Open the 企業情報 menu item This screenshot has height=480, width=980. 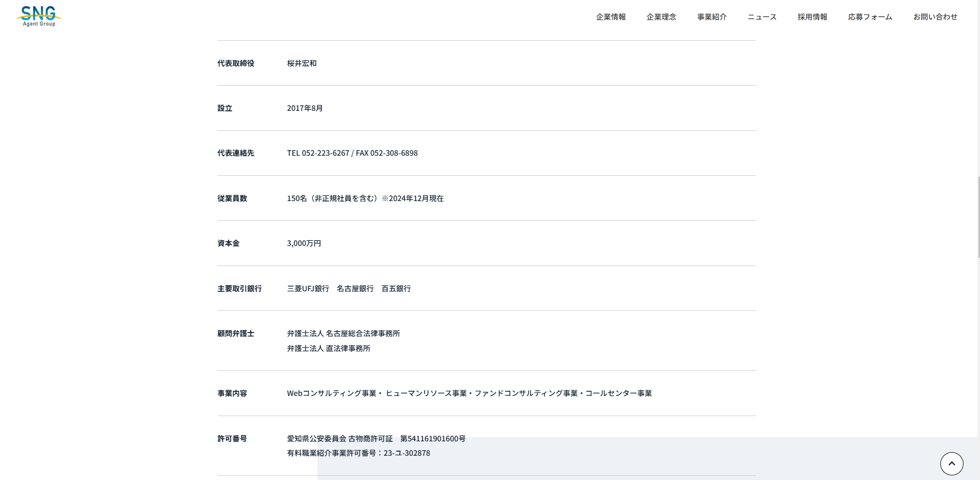pyautogui.click(x=611, y=17)
